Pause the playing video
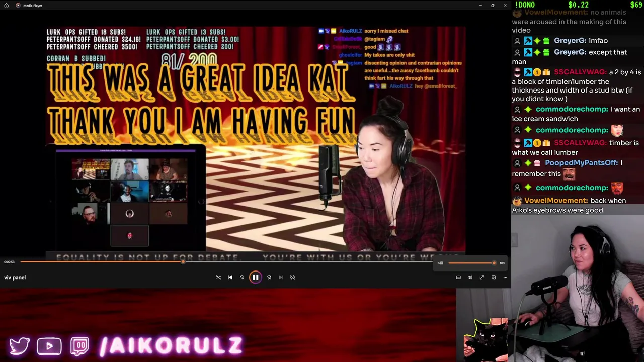 pyautogui.click(x=256, y=277)
